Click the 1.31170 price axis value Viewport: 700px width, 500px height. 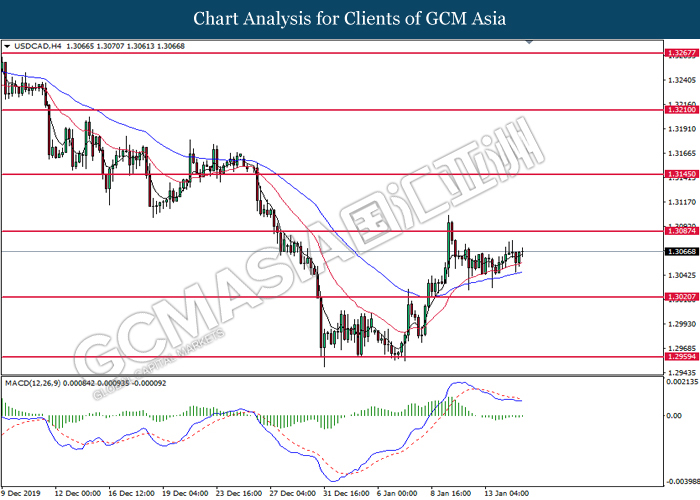[682, 202]
